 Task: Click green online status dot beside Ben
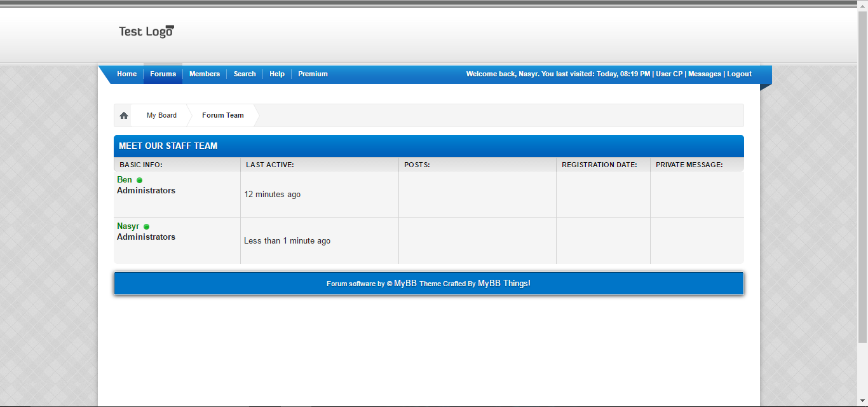140,181
